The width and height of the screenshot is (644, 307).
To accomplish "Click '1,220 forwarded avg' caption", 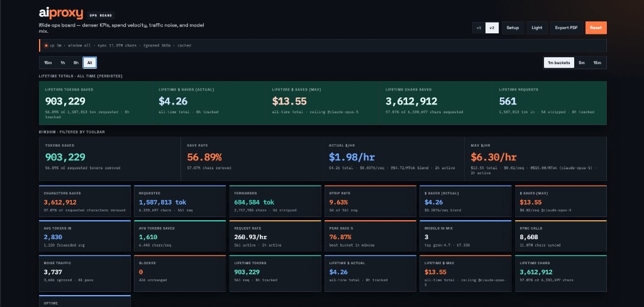I will 64,245.
